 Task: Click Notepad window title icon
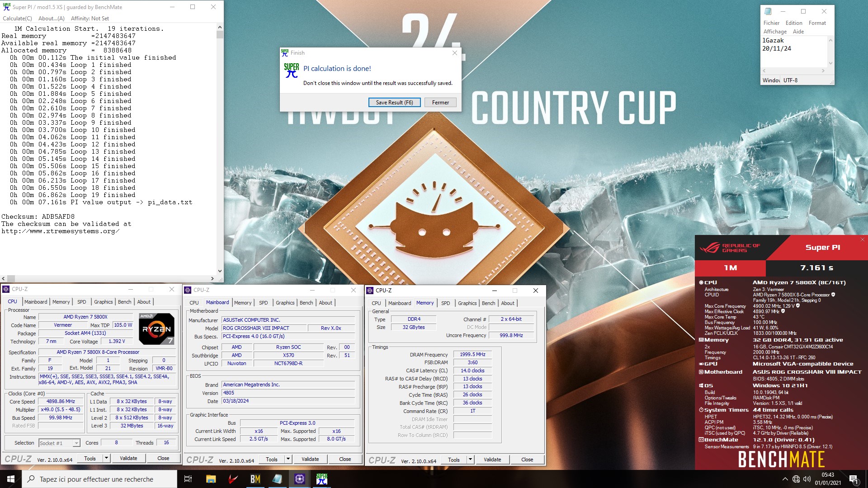768,11
